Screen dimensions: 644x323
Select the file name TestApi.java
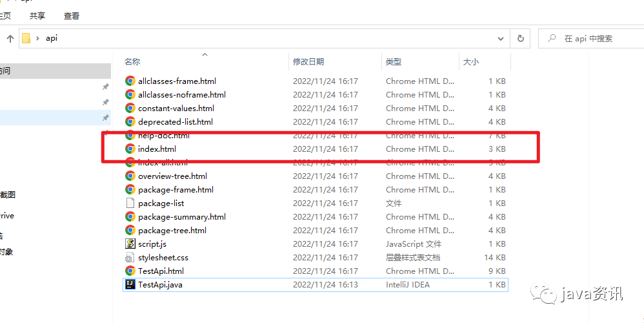coord(160,284)
